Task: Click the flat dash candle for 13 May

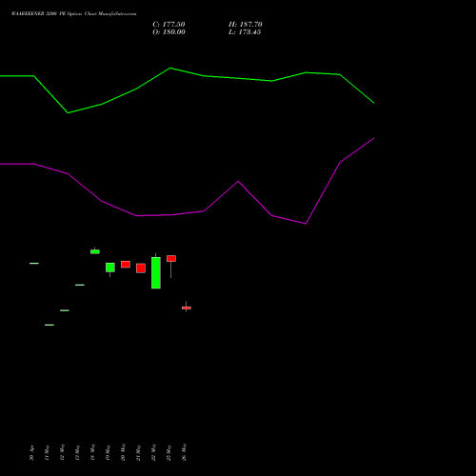Action: 80,285
